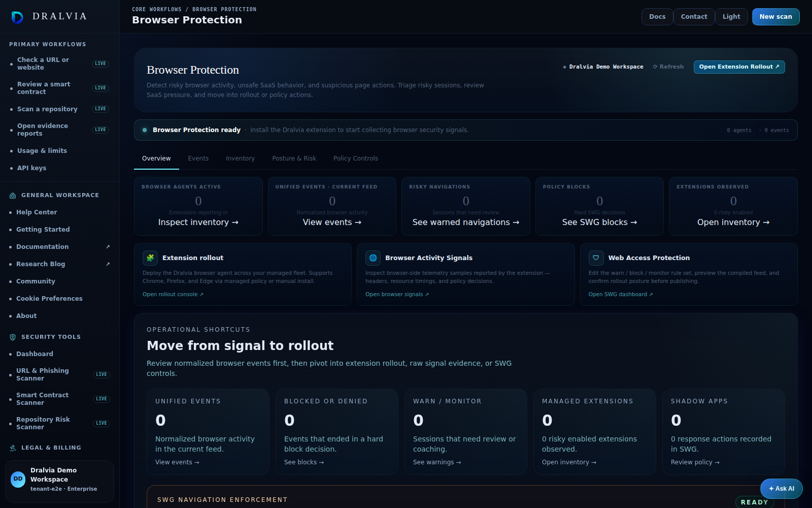This screenshot has height=508, width=812.
Task: Click the View events link in top card
Action: click(x=332, y=223)
